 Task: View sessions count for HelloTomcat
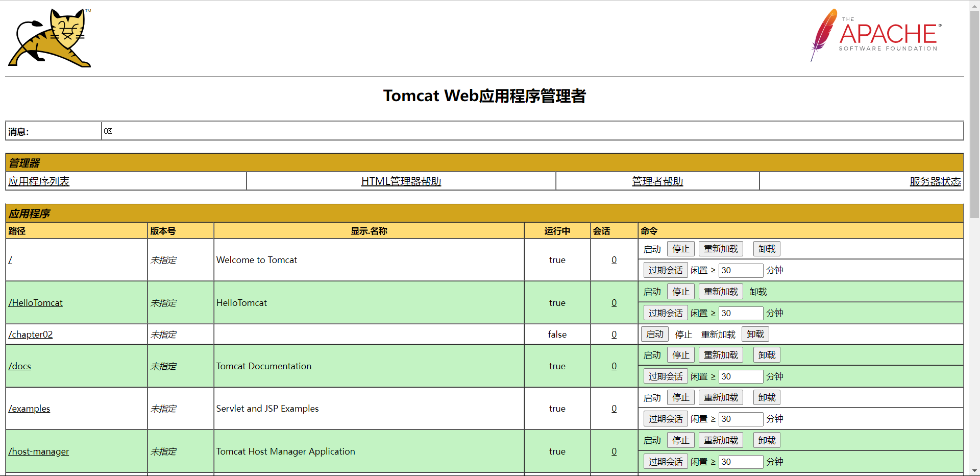tap(614, 303)
